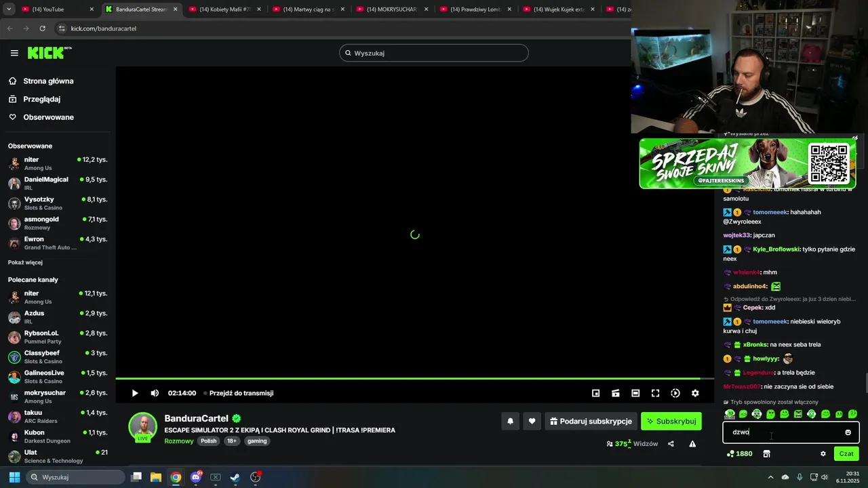Screen dimensions: 868x488
Task: Close the BanduraCartel Stream tab
Action: coord(175,9)
